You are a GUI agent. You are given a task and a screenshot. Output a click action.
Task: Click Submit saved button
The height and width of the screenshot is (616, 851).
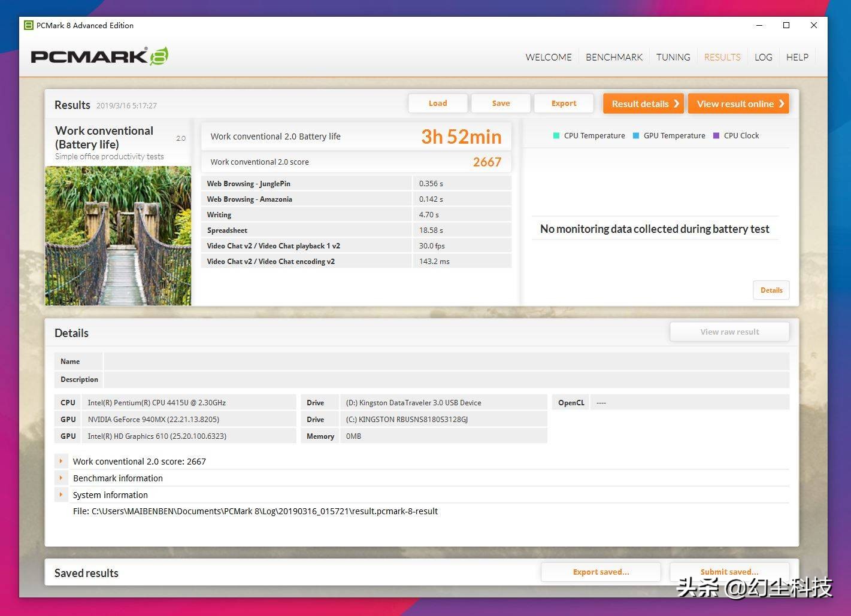tap(729, 572)
